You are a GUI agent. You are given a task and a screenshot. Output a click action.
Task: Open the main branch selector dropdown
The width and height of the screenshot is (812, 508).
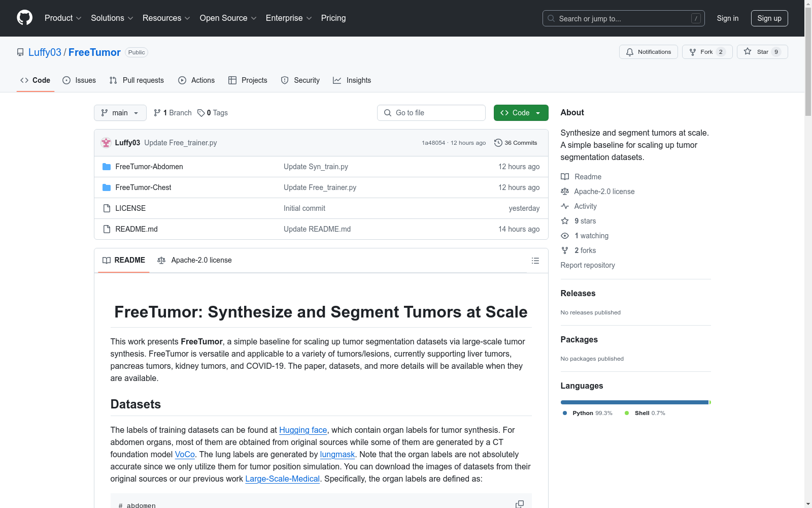pyautogui.click(x=120, y=113)
